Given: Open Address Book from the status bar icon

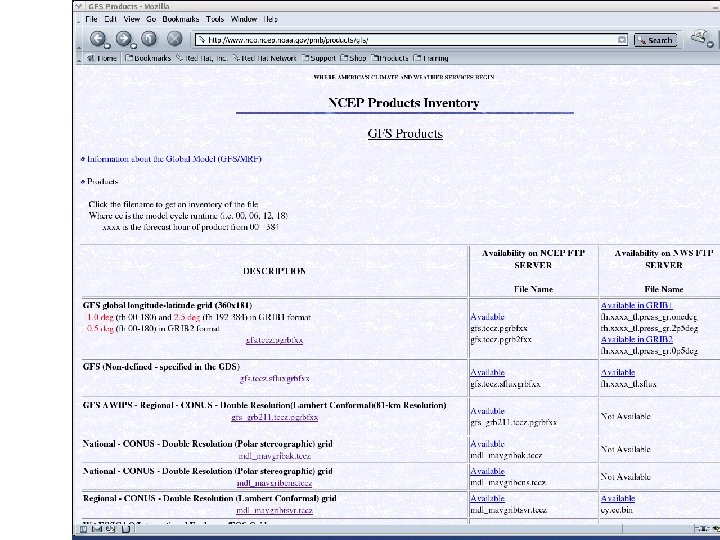Looking at the screenshot, I should tap(126, 529).
